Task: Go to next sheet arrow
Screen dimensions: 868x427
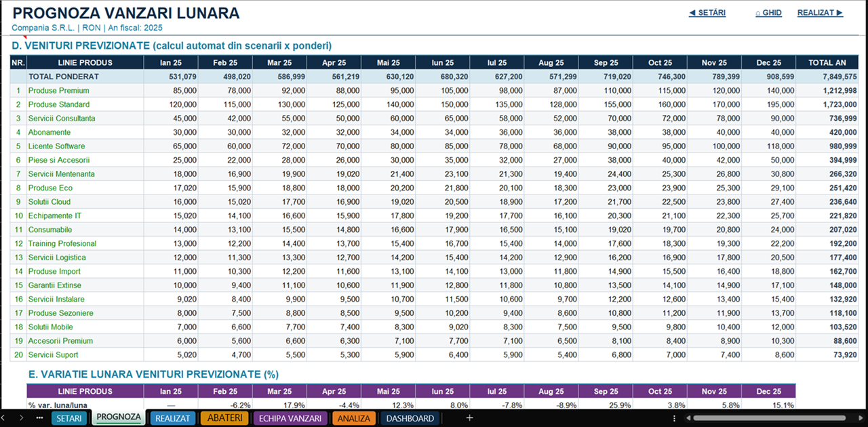Action: [x=22, y=418]
